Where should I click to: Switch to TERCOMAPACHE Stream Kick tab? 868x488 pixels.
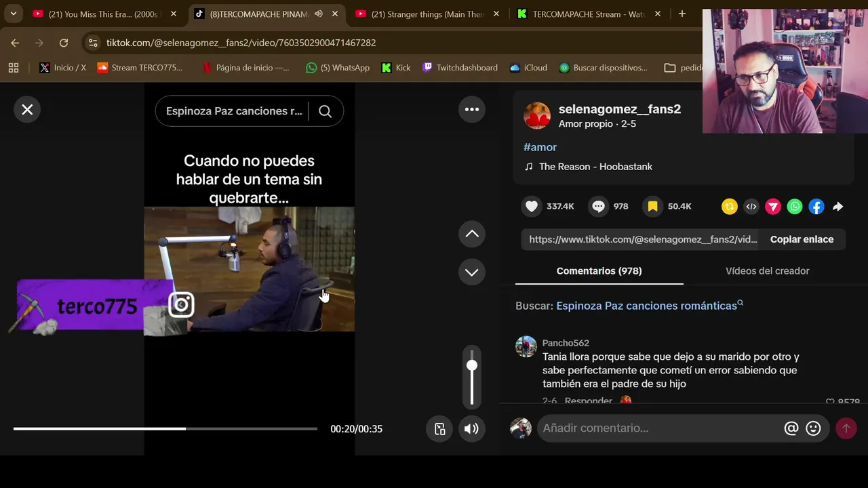(588, 14)
